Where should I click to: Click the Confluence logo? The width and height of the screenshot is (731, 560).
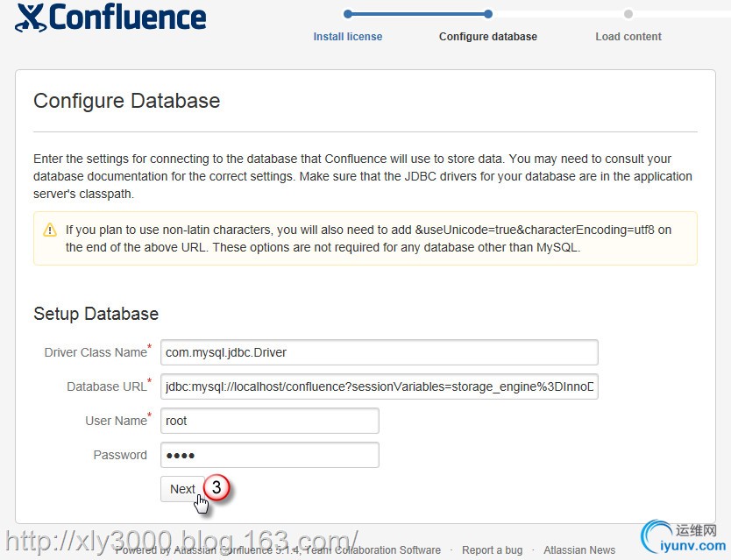(x=111, y=18)
